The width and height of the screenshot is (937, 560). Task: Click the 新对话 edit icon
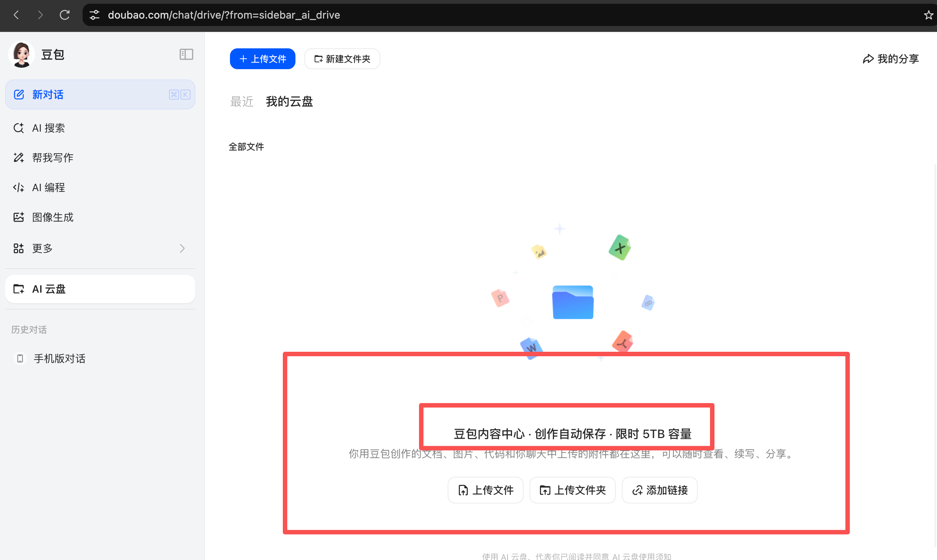coord(19,94)
